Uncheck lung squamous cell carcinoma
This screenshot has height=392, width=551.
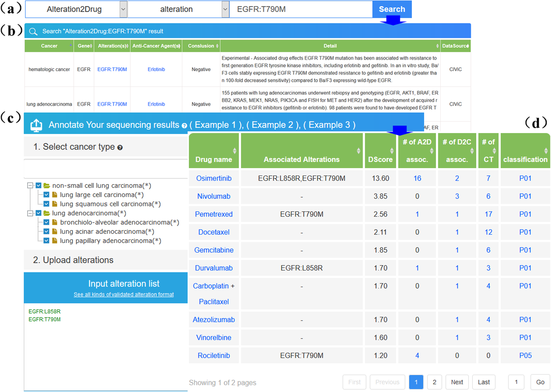(x=46, y=204)
